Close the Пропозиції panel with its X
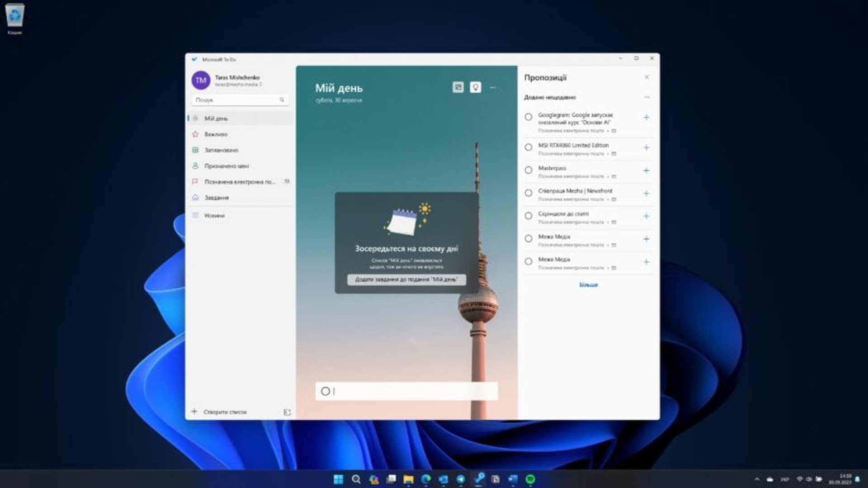 646,77
